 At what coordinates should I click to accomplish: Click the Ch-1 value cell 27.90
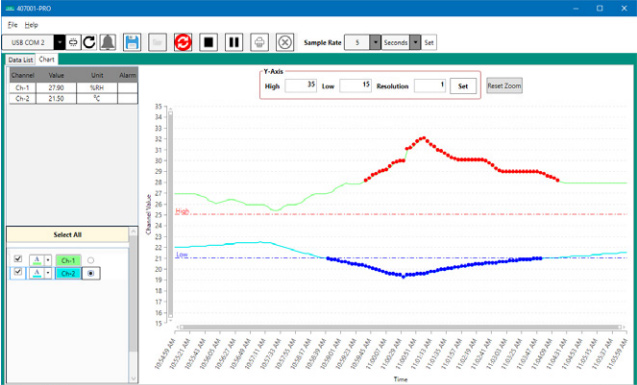coord(56,88)
